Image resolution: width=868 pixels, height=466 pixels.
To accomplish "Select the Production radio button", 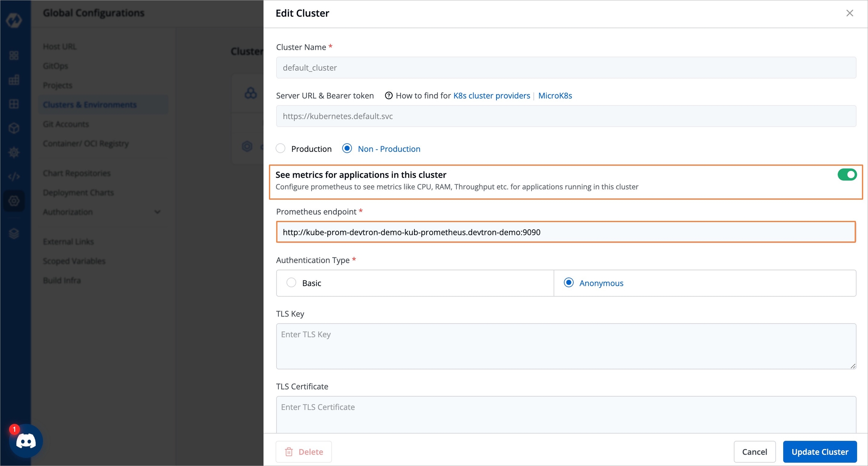I will click(281, 149).
